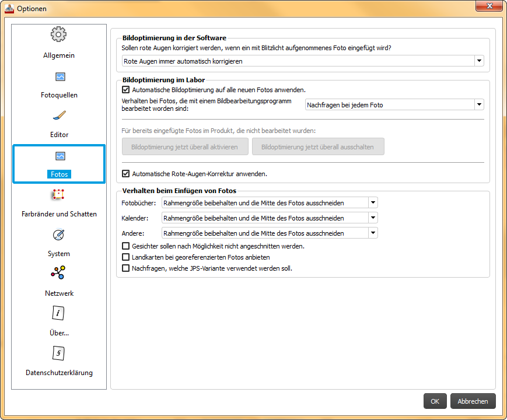507x420 pixels.
Task: Tick Landkarten bei georeferenzierten Fotos anbieten
Action: click(125, 257)
